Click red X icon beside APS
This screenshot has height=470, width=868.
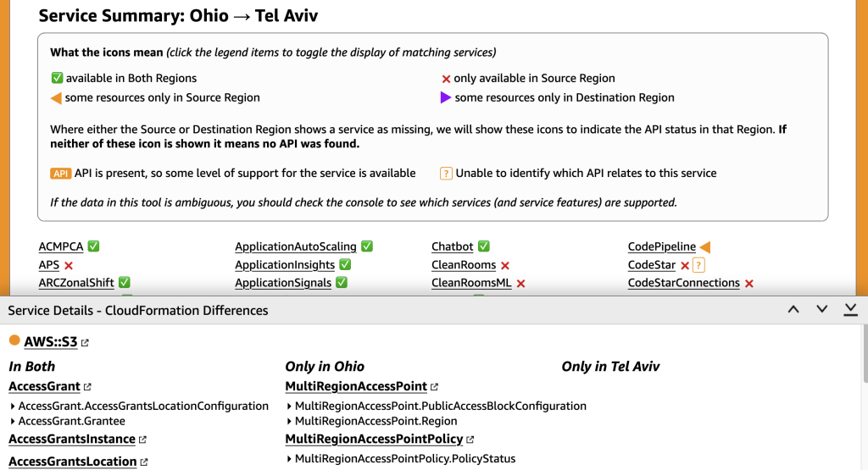[69, 265]
